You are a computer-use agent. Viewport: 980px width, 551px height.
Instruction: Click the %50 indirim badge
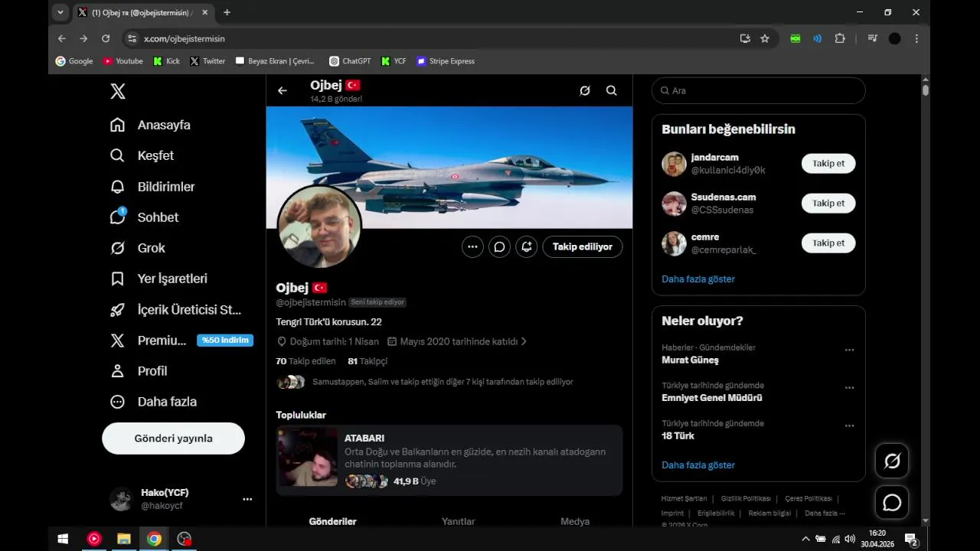tap(225, 341)
